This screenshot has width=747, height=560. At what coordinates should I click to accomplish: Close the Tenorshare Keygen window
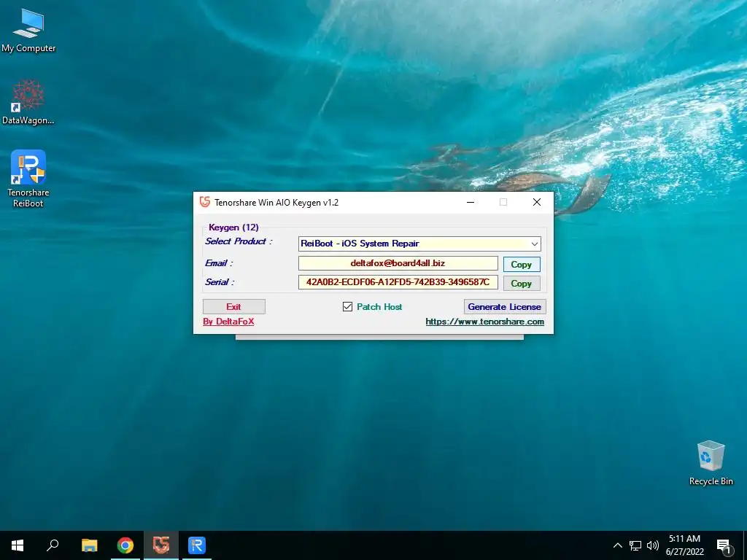tap(537, 203)
